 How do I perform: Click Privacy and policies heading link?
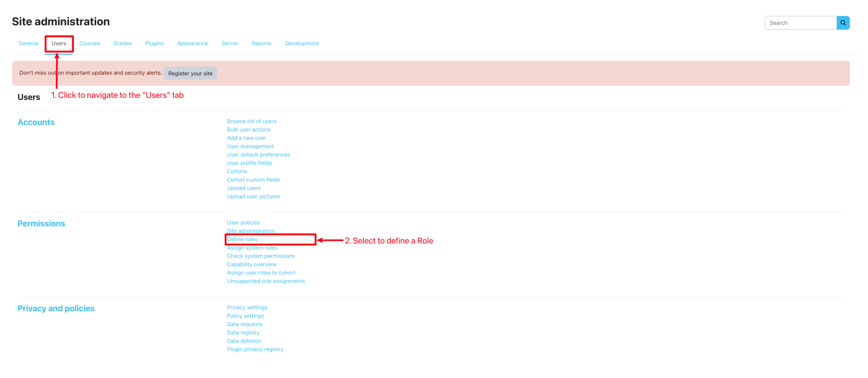coord(56,308)
